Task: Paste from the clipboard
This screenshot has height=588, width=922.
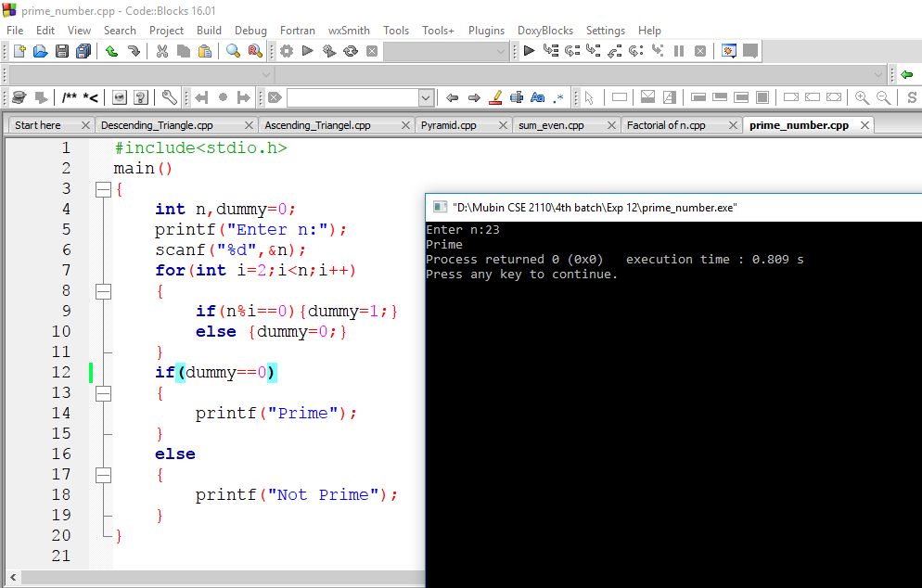Action: [x=205, y=51]
